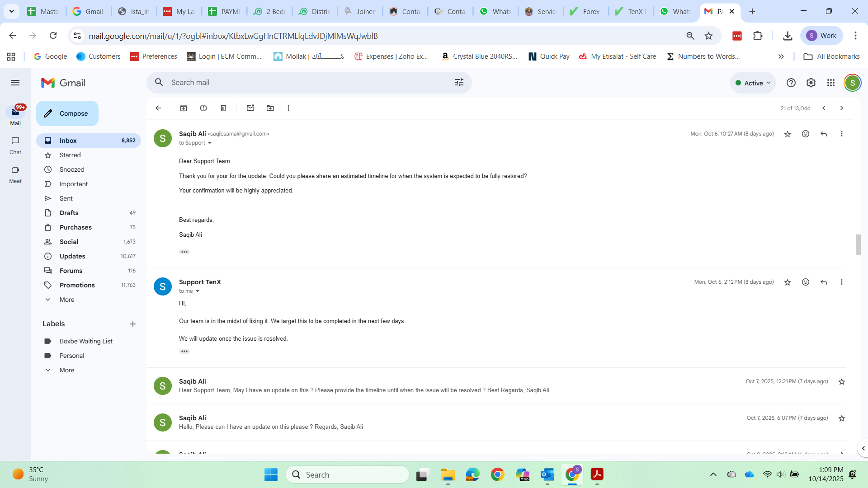Open search options filter icon
The image size is (868, 488).
[459, 82]
